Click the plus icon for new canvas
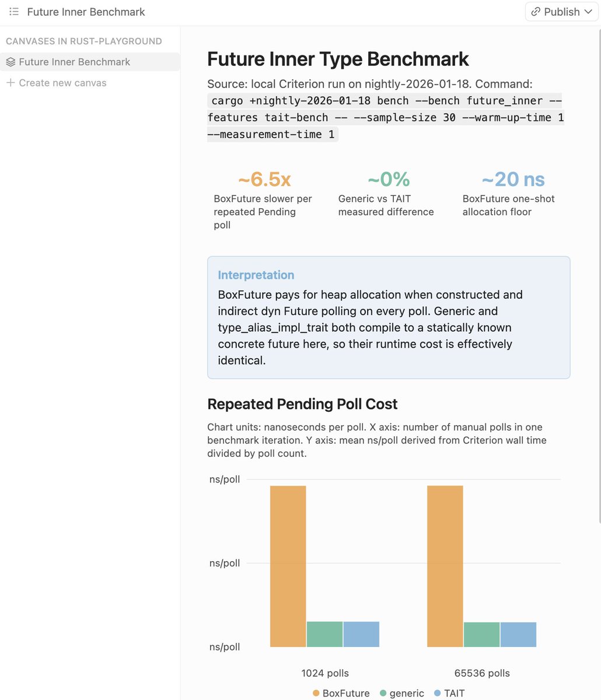601x700 pixels. (x=11, y=83)
